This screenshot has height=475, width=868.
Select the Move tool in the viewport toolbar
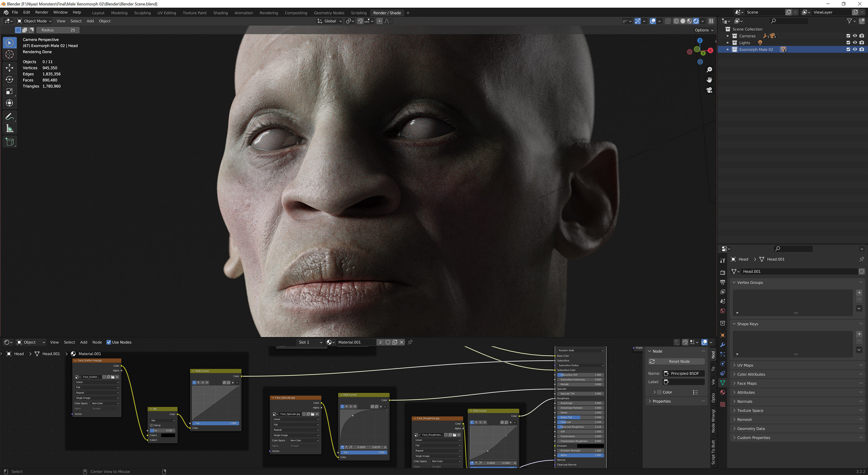(x=10, y=68)
